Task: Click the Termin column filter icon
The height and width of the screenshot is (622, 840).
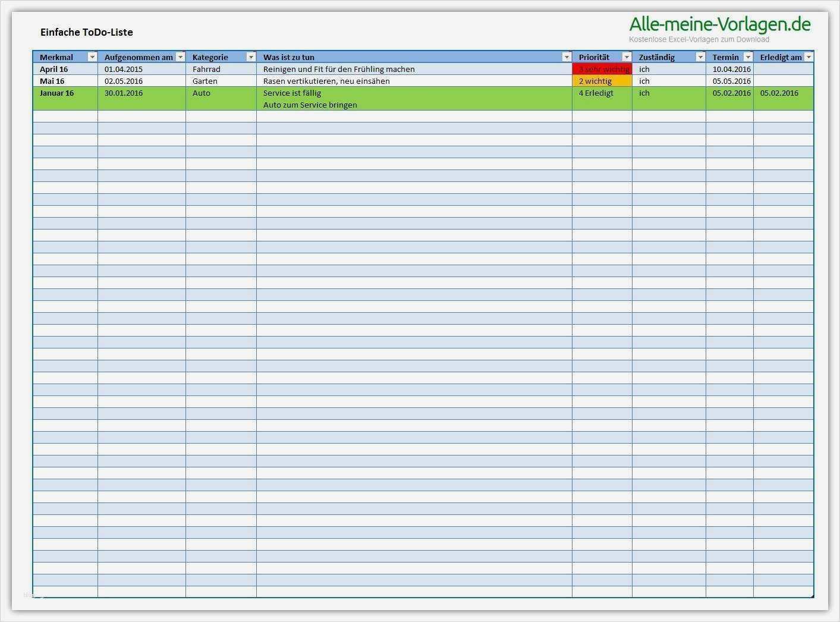Action: (x=748, y=57)
